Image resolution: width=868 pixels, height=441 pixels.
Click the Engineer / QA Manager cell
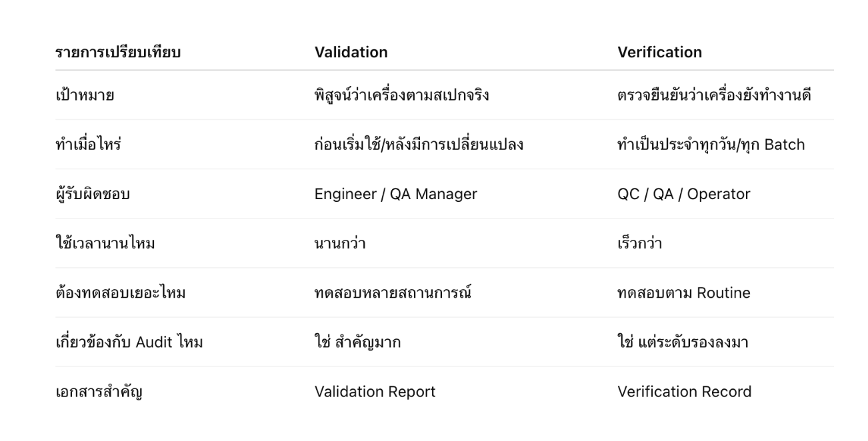point(395,195)
